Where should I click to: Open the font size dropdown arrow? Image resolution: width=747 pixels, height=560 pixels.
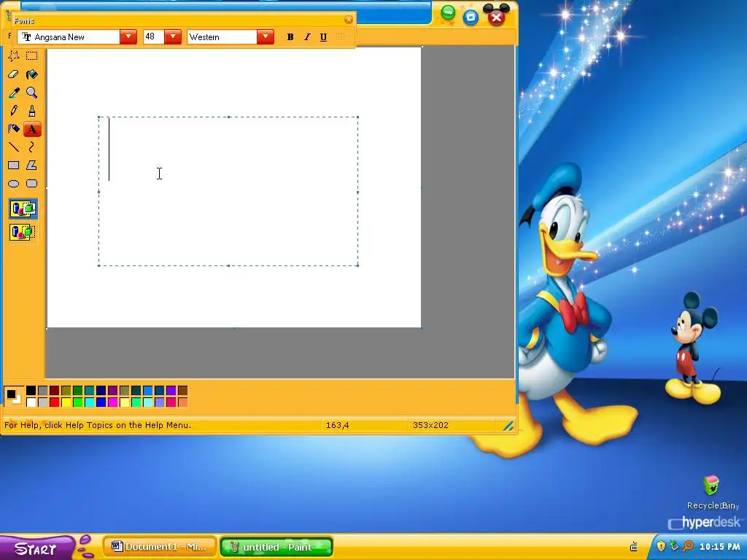(173, 37)
